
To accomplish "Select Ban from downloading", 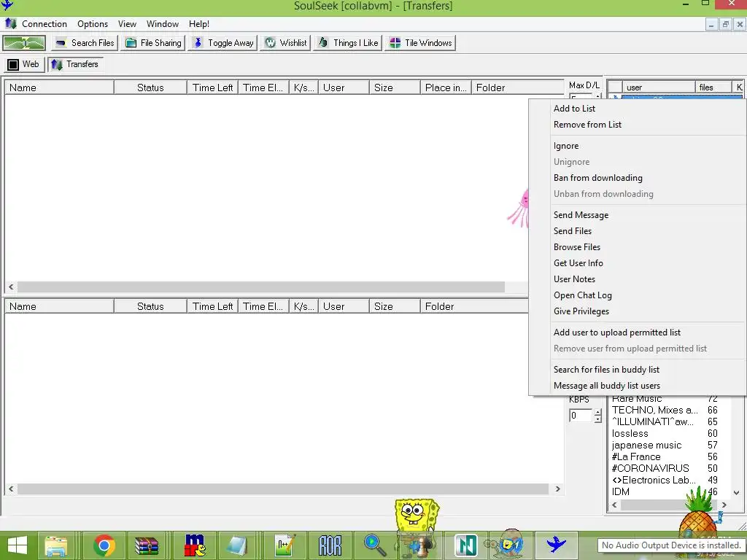I will (638, 178).
